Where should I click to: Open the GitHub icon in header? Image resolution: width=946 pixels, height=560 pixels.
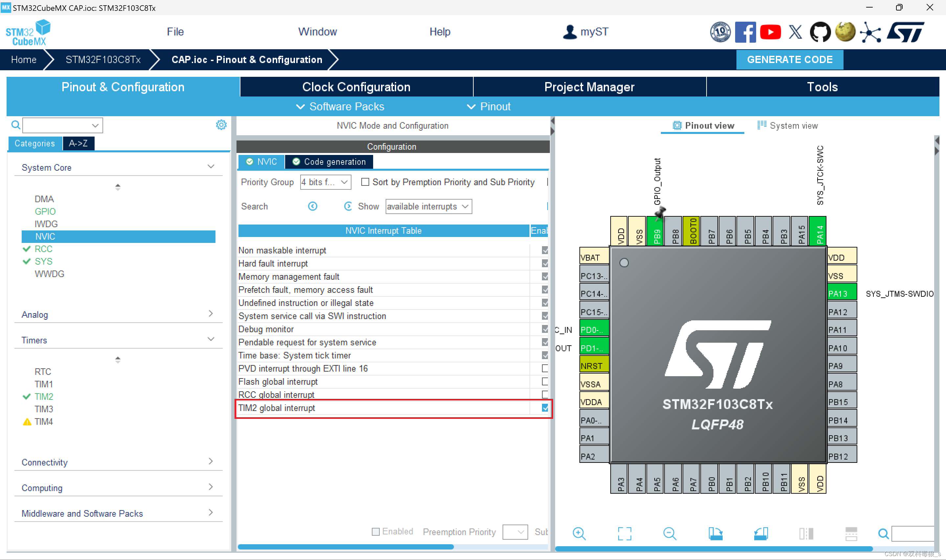[x=820, y=32]
